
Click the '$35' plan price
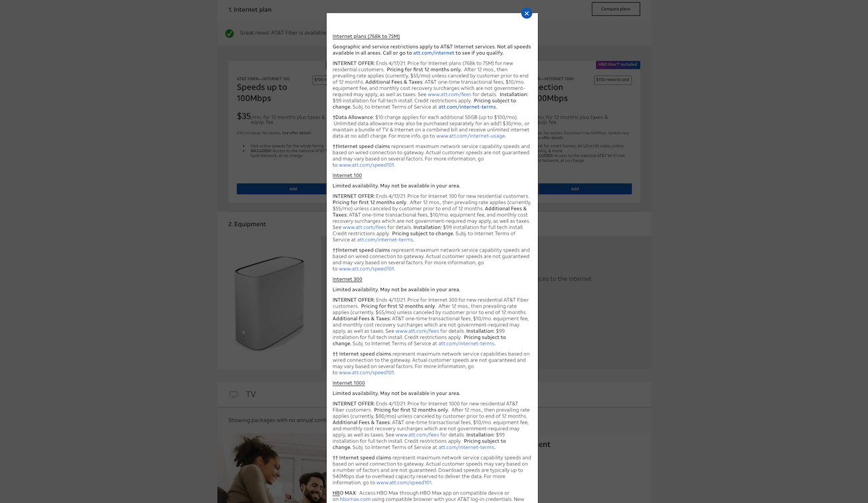tap(244, 116)
